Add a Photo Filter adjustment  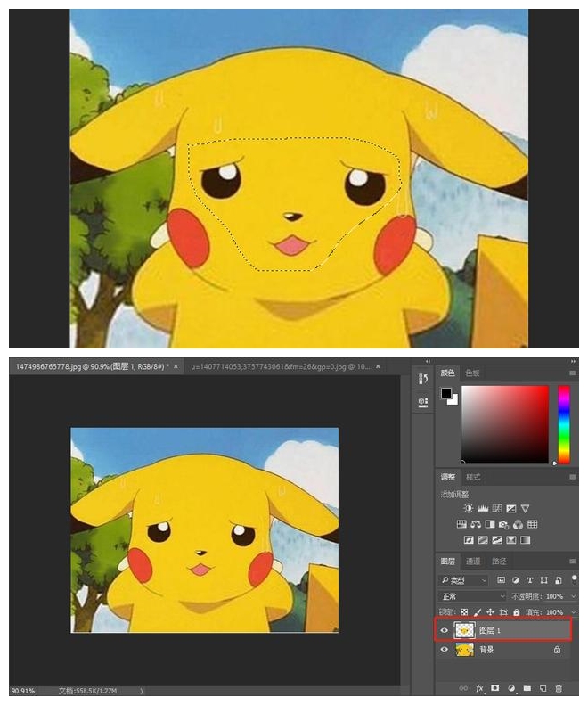pos(504,524)
